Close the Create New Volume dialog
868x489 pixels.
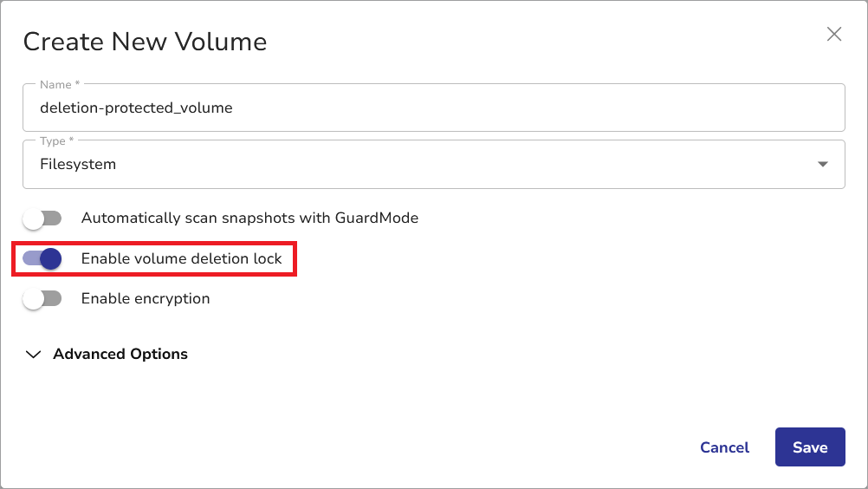tap(834, 35)
